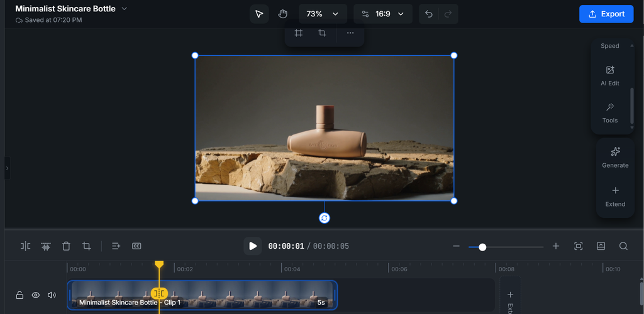Click the 00:08 mark on timeline ruler

(506, 269)
